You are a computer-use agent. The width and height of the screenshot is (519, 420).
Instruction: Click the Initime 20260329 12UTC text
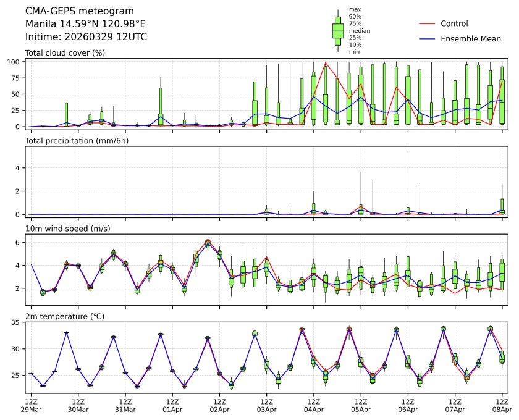tap(86, 37)
